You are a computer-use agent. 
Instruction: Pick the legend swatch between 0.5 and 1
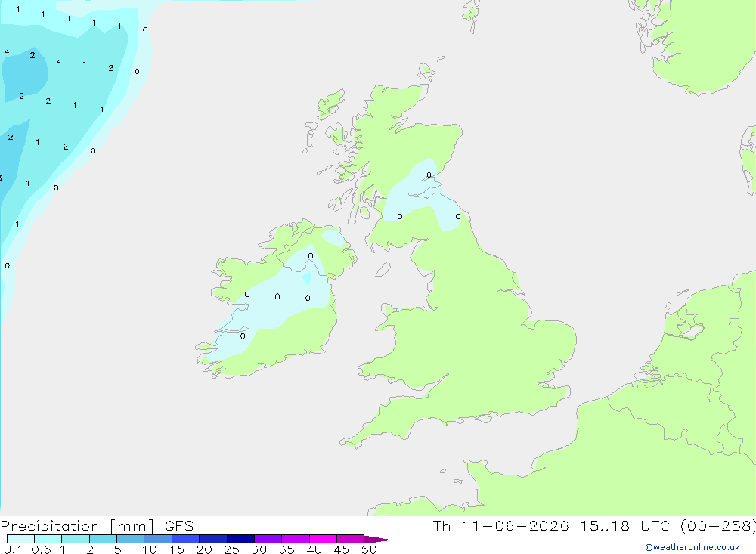click(x=48, y=539)
